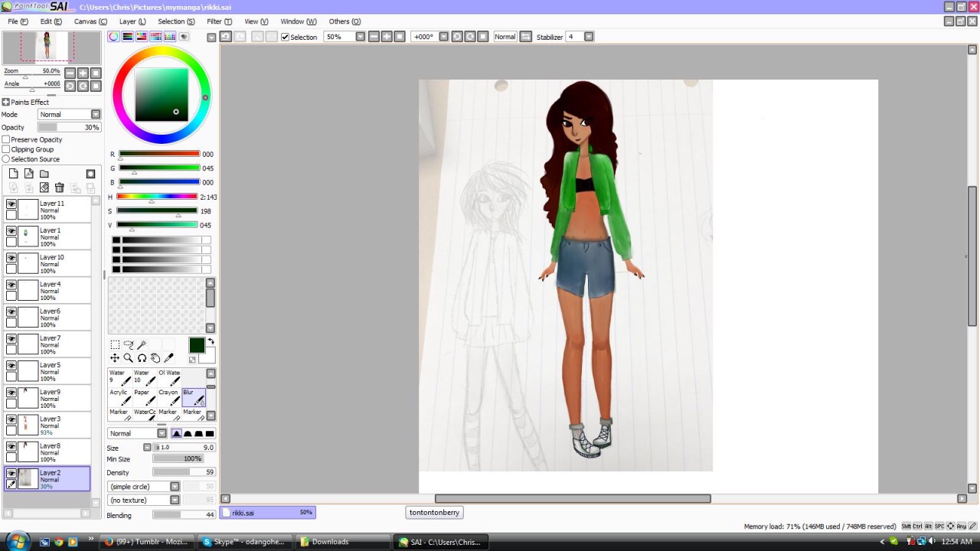Image resolution: width=980 pixels, height=551 pixels.
Task: Open the Filter menu
Action: pos(219,21)
